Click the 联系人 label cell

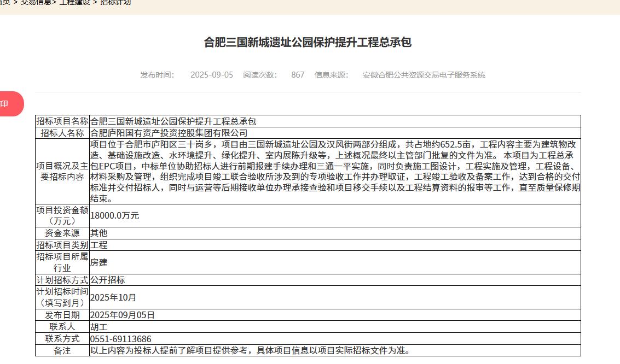pyautogui.click(x=62, y=327)
